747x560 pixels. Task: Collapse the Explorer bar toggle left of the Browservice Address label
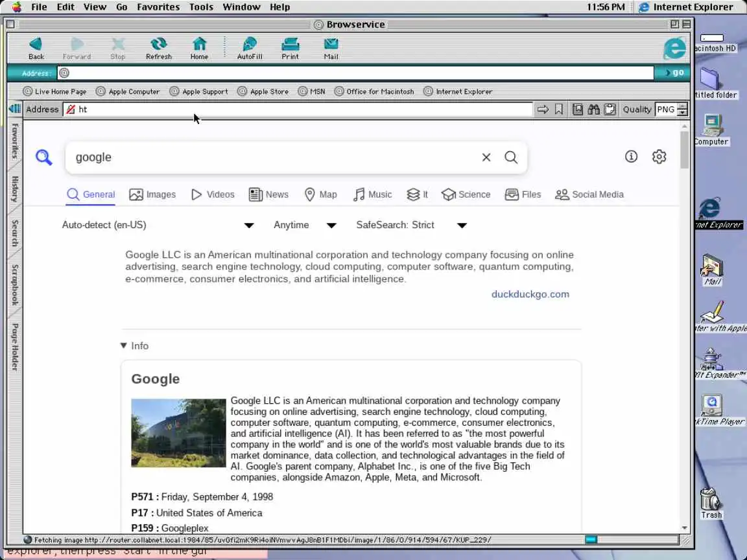click(x=15, y=109)
